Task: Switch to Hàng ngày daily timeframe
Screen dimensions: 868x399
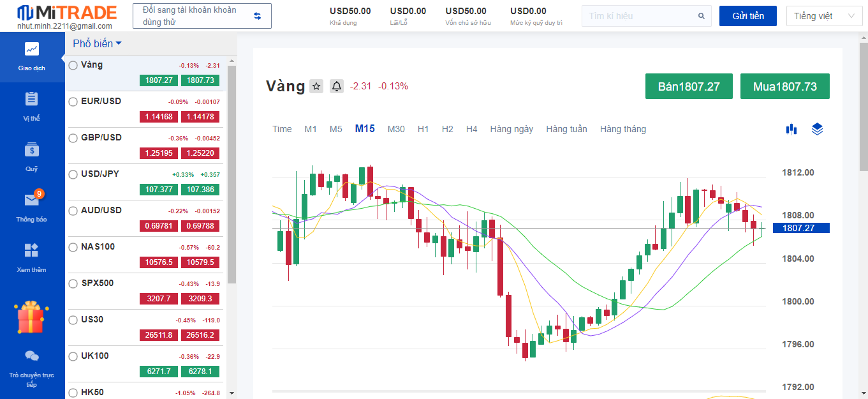Action: 512,128
